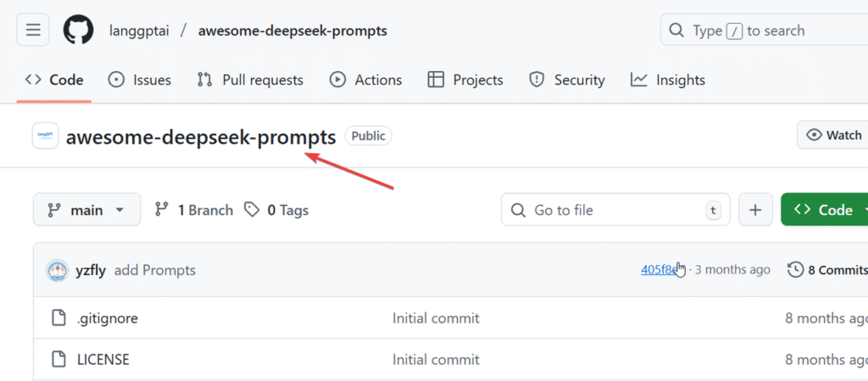Go to the Actions tab
This screenshot has width=868, height=381.
coord(366,80)
